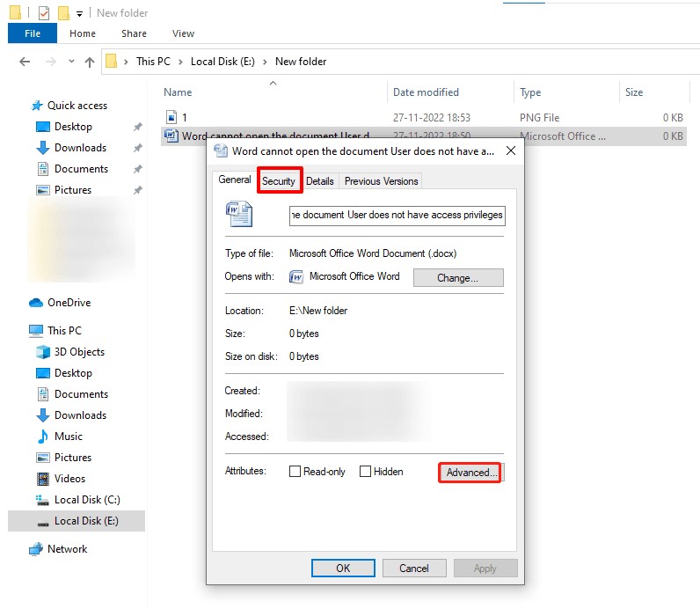Image resolution: width=700 pixels, height=609 pixels.
Task: Open the File ribbon tab
Action: point(33,33)
